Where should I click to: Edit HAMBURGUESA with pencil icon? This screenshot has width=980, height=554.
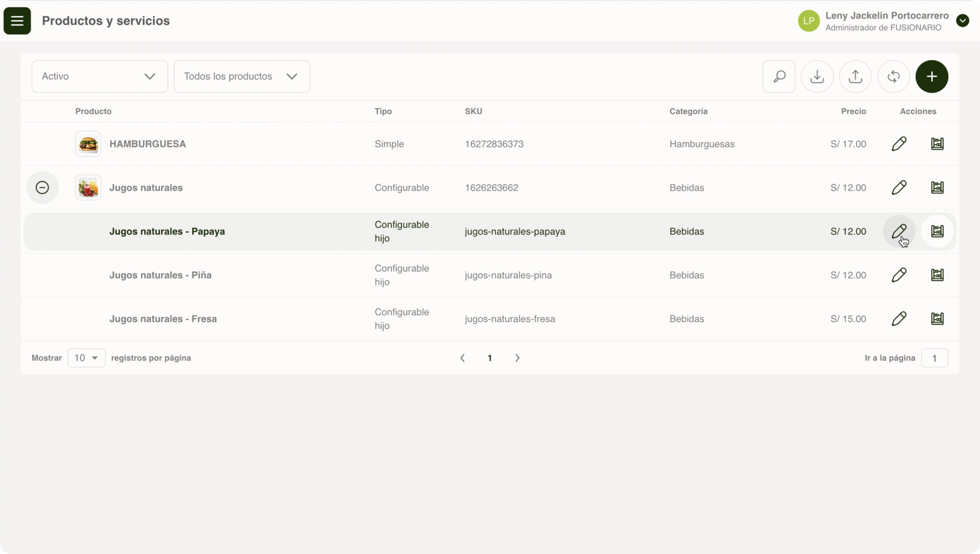point(899,144)
